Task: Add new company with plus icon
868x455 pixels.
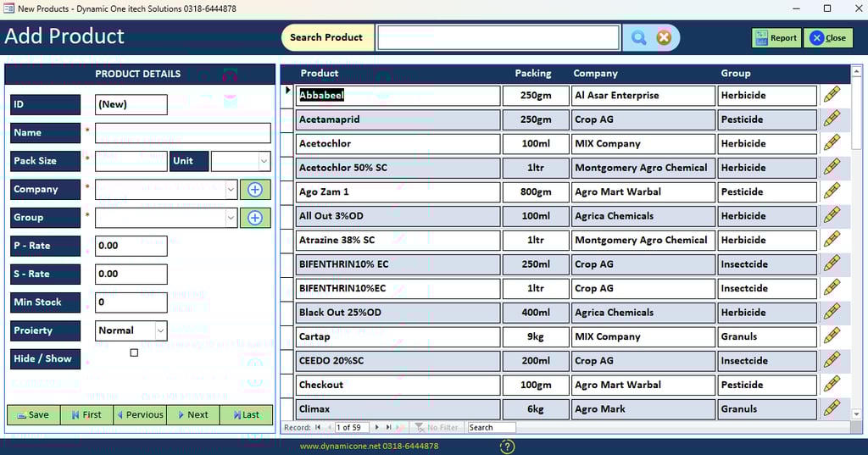Action: click(x=255, y=189)
